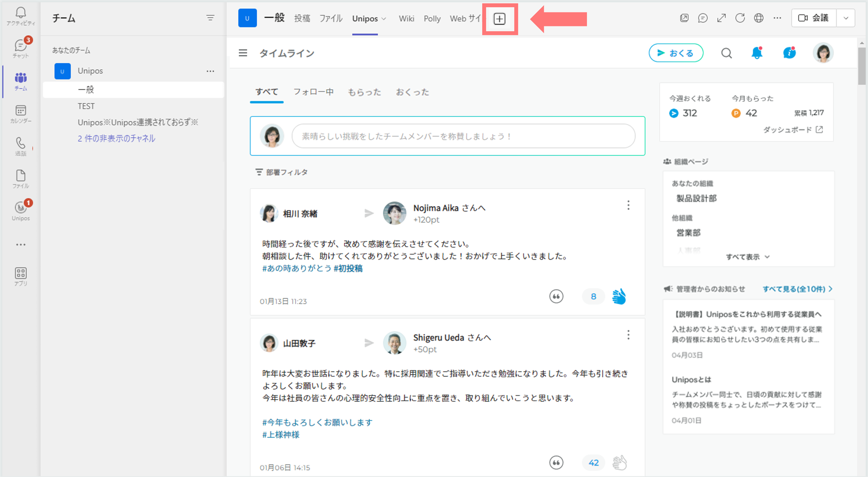Open meeting options dropdown arrow

[846, 18]
